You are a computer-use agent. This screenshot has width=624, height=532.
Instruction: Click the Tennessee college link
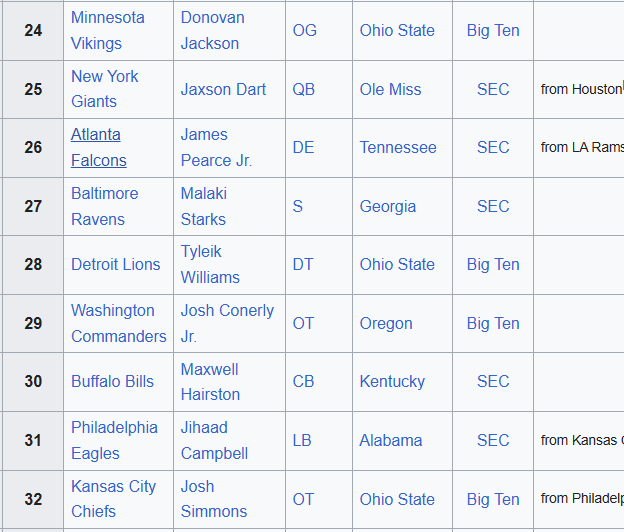click(x=398, y=147)
